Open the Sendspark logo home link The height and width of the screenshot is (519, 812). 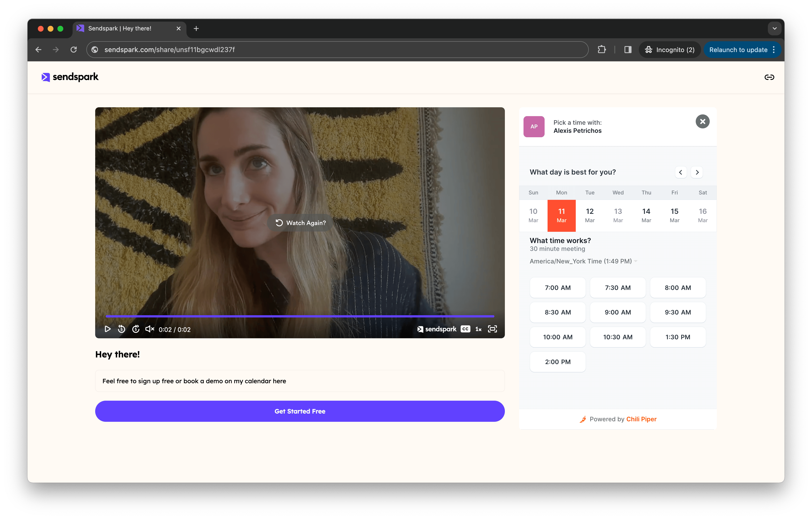(70, 77)
